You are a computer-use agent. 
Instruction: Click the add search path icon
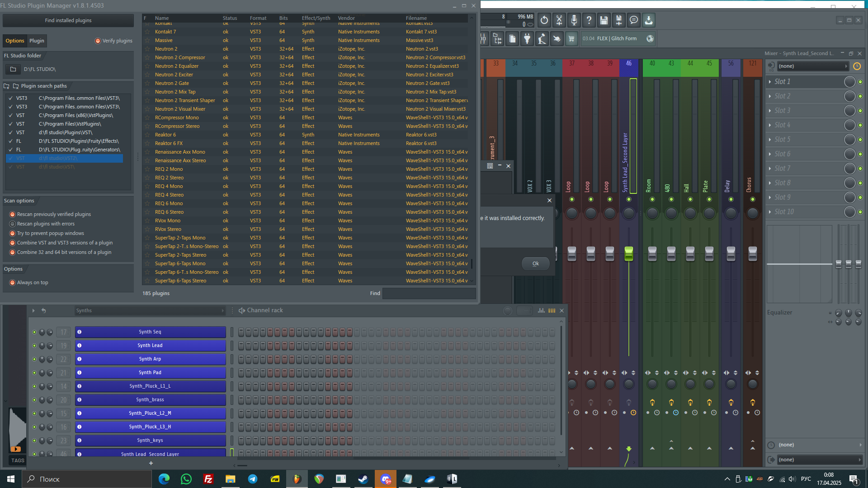click(x=6, y=86)
